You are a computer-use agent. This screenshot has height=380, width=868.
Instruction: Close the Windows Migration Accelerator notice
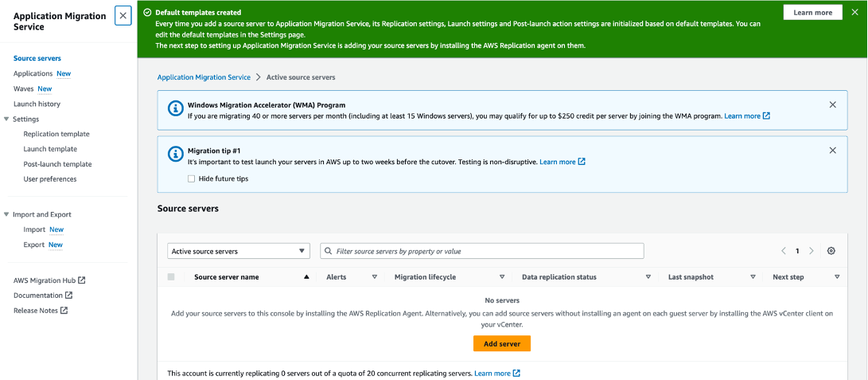(x=832, y=104)
